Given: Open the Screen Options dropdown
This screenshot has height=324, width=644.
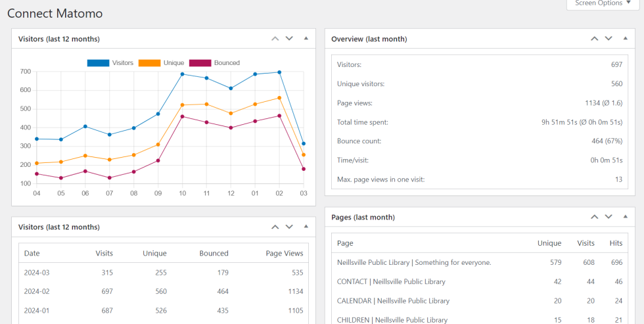Looking at the screenshot, I should tap(603, 3).
